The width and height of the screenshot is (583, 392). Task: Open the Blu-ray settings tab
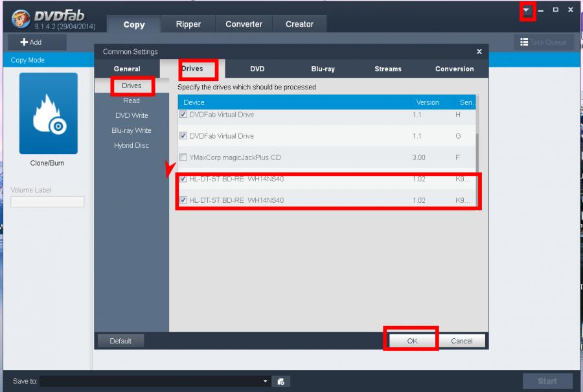click(x=323, y=69)
